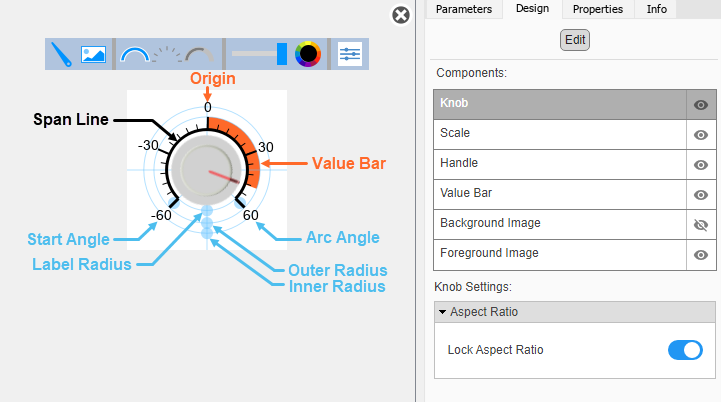Select the needle handle tool icon

tap(63, 53)
